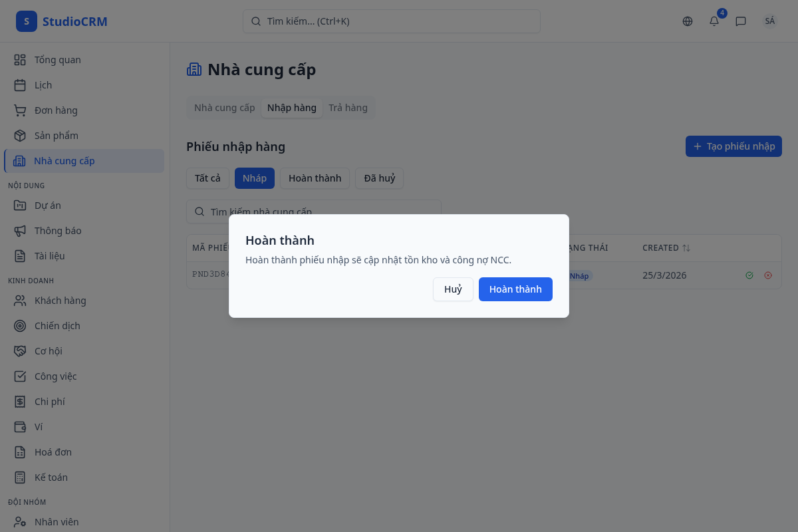
Task: Click the StudioCRM logo icon
Action: pyautogui.click(x=27, y=21)
